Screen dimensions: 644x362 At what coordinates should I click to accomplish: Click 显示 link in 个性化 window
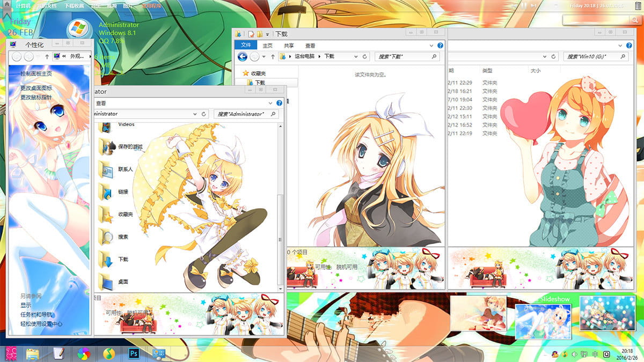click(x=26, y=305)
